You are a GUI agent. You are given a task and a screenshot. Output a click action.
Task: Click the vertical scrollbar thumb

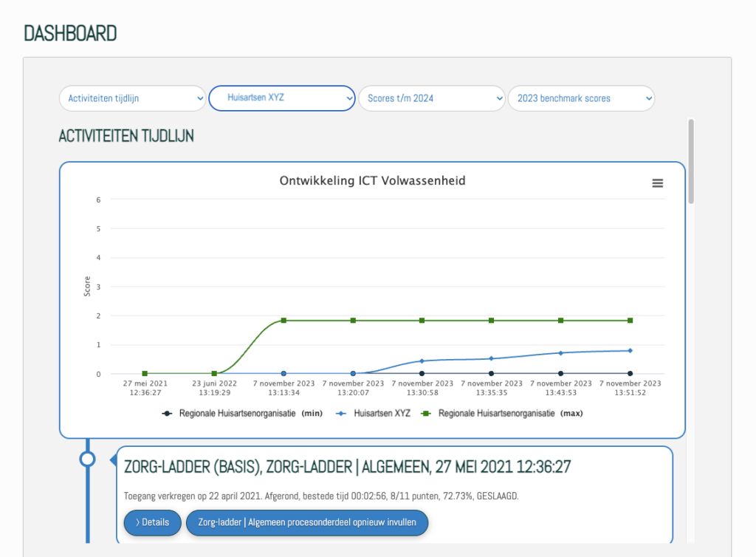coord(691,160)
